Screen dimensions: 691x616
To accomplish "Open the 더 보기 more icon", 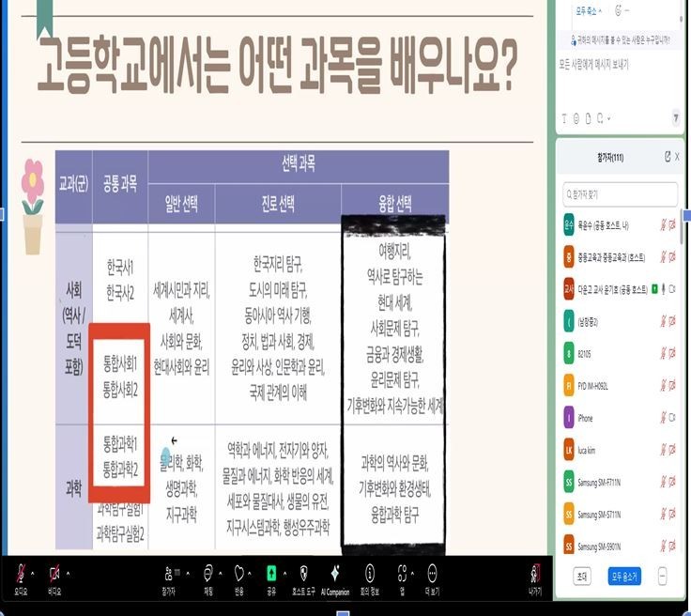I will 432,573.
